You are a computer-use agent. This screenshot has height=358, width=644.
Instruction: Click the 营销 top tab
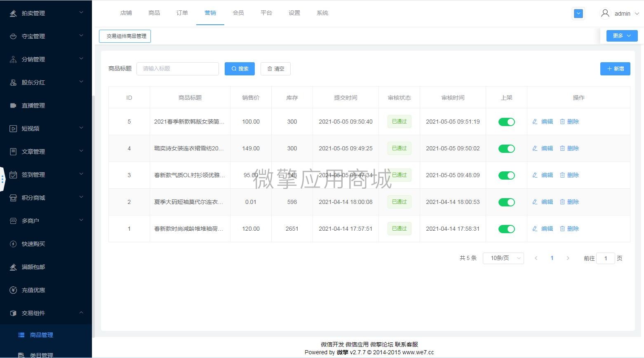pyautogui.click(x=210, y=13)
